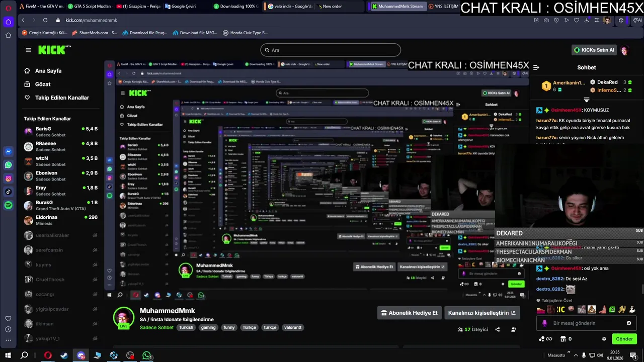Open chat settings gear icon
Screen dimensions: 644x362
[604, 339]
